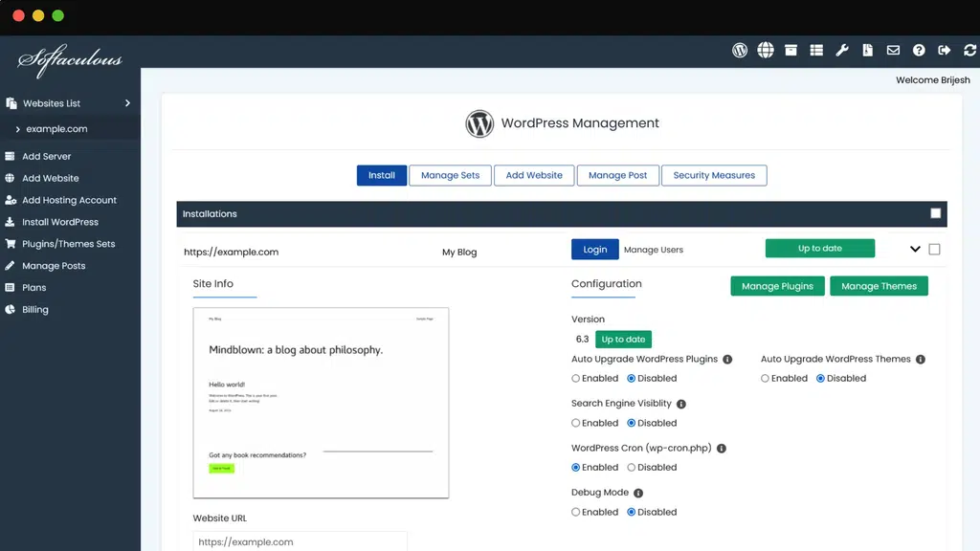Open the archive box icon in toolbar
This screenshot has width=980, height=551.
[x=791, y=50]
